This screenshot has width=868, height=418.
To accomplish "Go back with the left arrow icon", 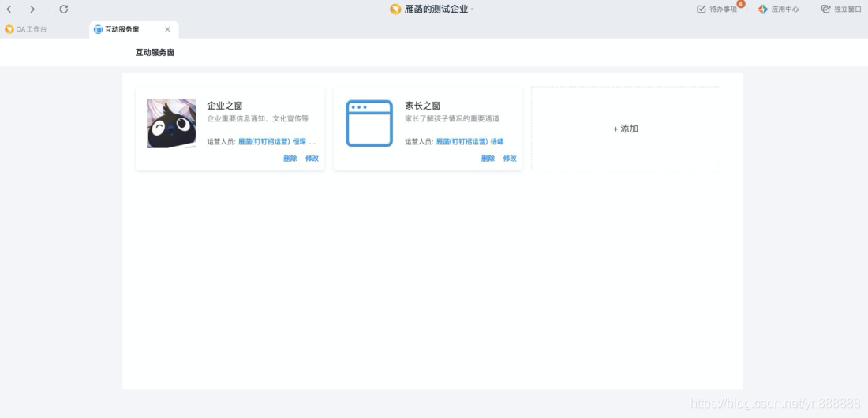I will click(x=9, y=9).
